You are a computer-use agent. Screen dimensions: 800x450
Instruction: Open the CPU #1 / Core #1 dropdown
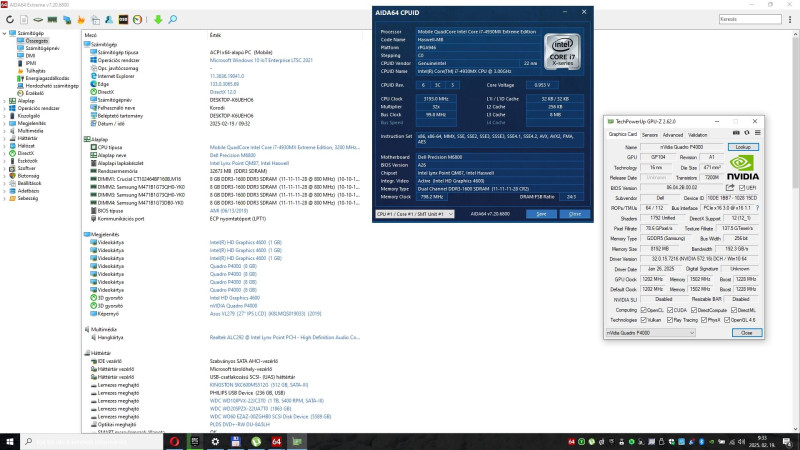click(x=414, y=214)
